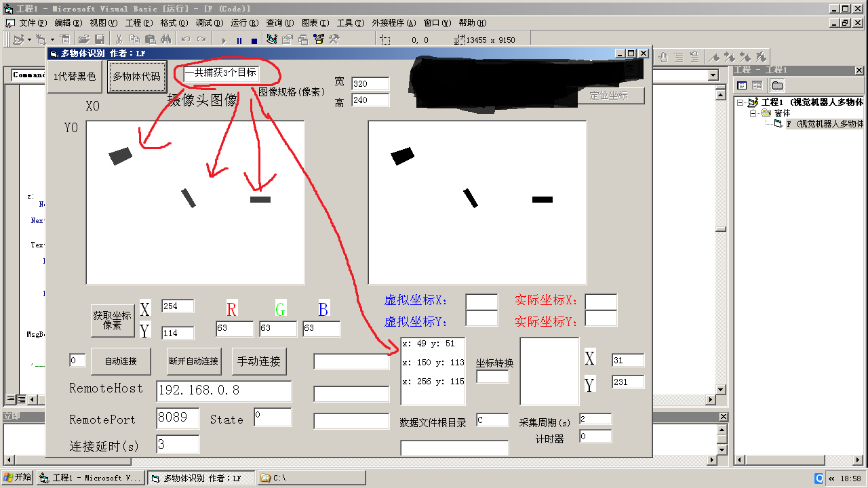Switch to Full Module View button
The height and width of the screenshot is (488, 868).
[21, 399]
